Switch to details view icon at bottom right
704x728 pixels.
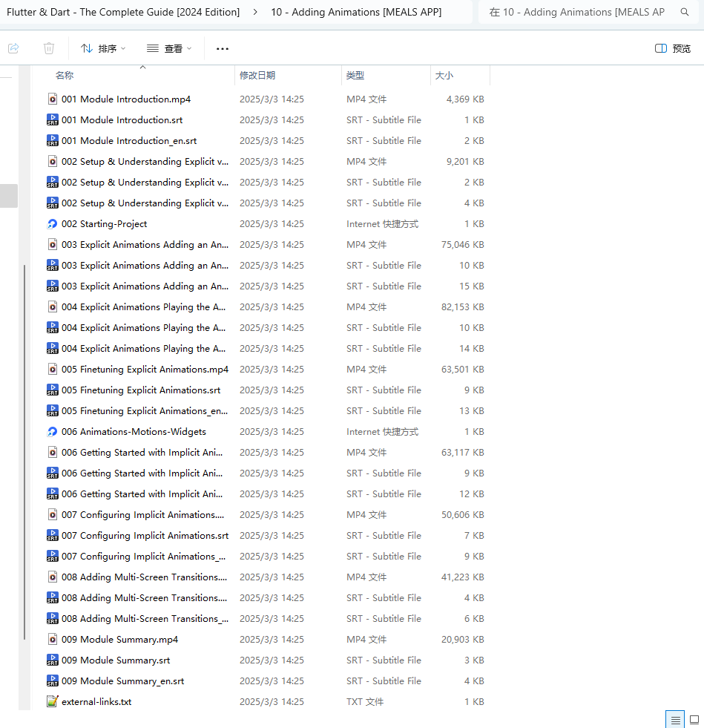tap(675, 720)
